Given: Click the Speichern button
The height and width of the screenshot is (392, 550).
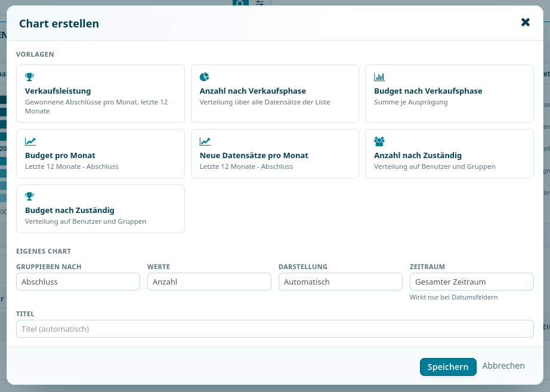Looking at the screenshot, I should (448, 367).
